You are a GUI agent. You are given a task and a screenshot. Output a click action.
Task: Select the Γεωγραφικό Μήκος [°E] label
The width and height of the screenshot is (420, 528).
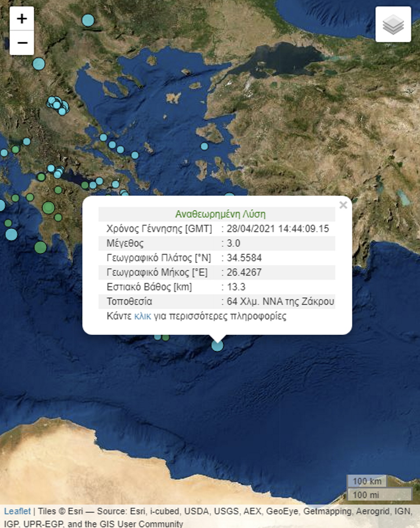(157, 272)
